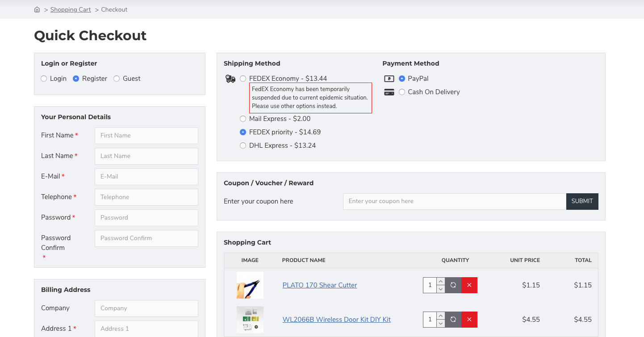Click the Cash On Delivery card icon

click(x=389, y=92)
